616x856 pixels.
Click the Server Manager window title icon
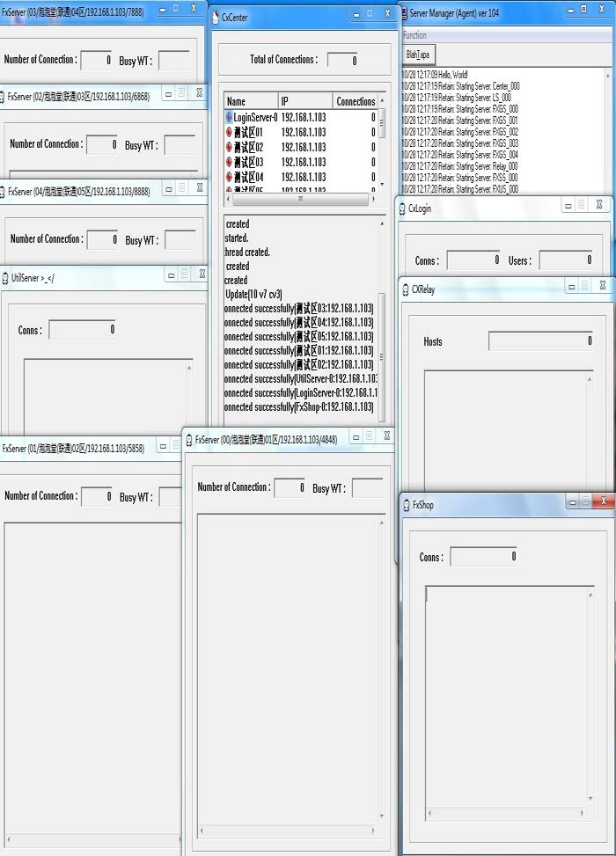coord(404,14)
